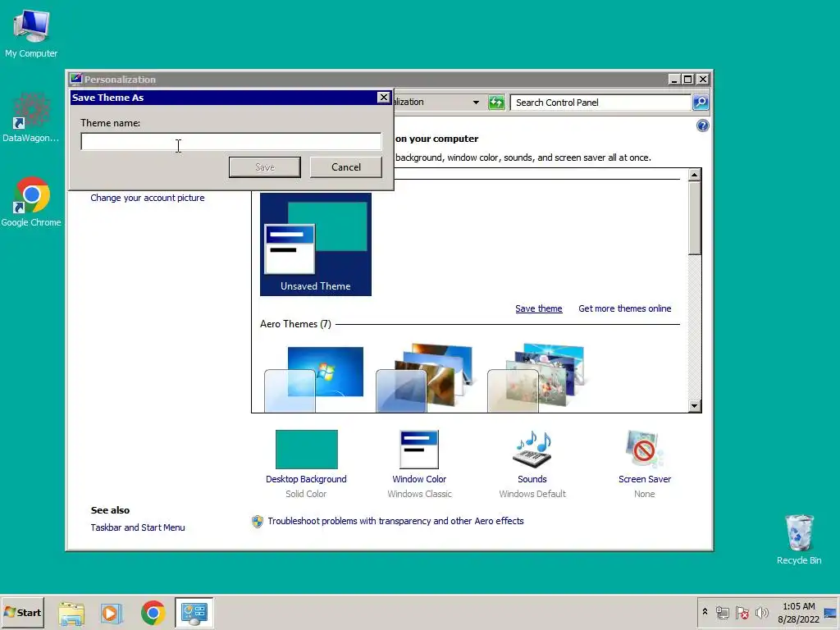The image size is (840, 630).
Task: Click the Save theme link
Action: [539, 308]
